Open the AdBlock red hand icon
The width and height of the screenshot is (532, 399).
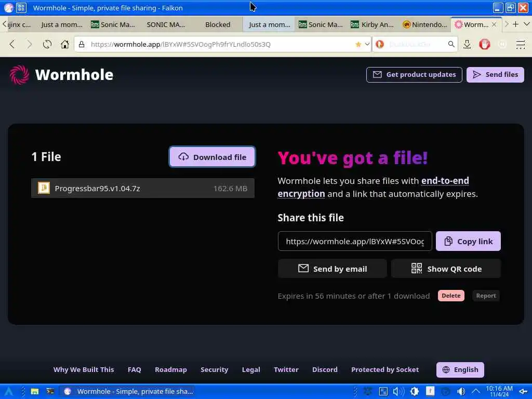(485, 44)
